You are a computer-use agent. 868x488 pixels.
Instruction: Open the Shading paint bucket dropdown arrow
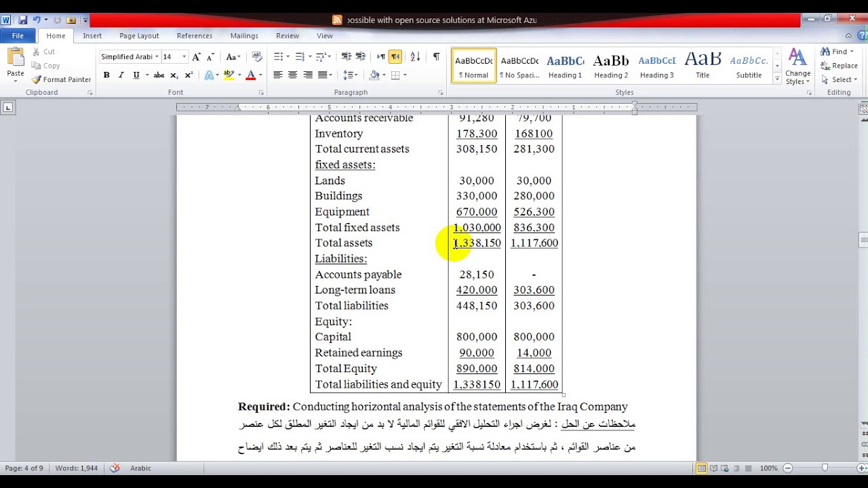click(x=384, y=75)
